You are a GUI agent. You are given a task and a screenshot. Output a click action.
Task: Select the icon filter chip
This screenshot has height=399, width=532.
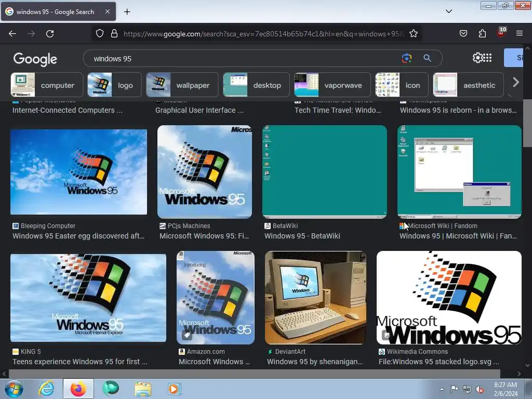coord(402,85)
